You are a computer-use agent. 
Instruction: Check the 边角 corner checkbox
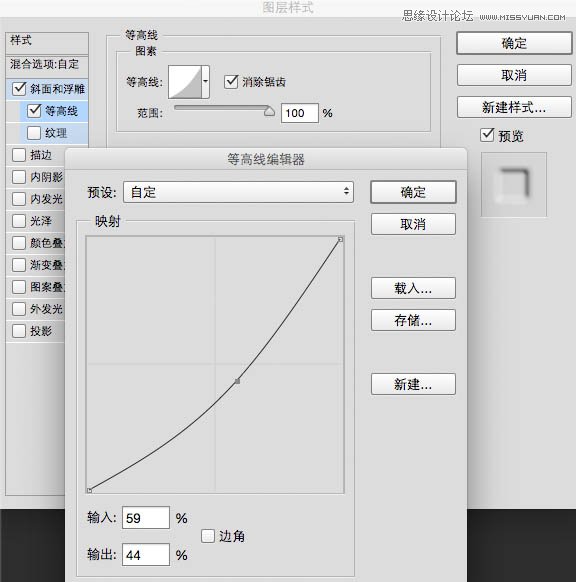coord(208,536)
